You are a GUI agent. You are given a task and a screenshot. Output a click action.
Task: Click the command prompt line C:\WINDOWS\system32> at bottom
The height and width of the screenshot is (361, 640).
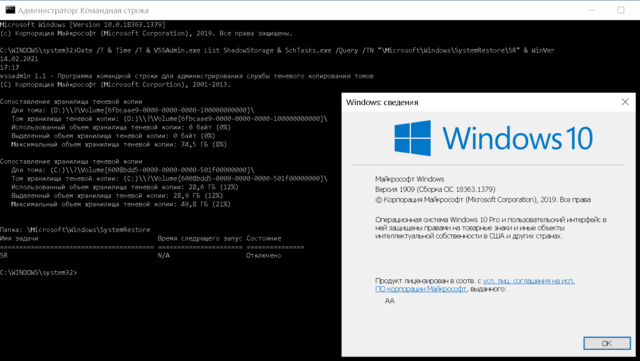pyautogui.click(x=38, y=272)
